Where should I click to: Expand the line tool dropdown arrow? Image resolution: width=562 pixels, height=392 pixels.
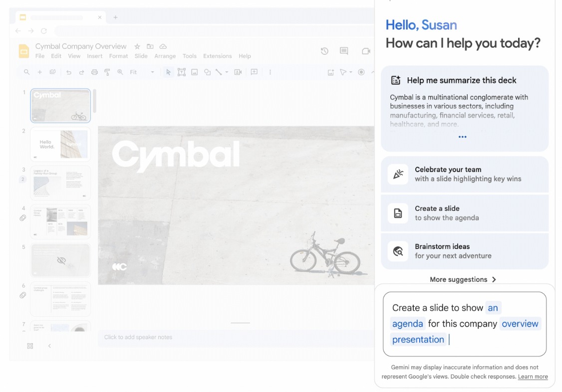pos(227,72)
